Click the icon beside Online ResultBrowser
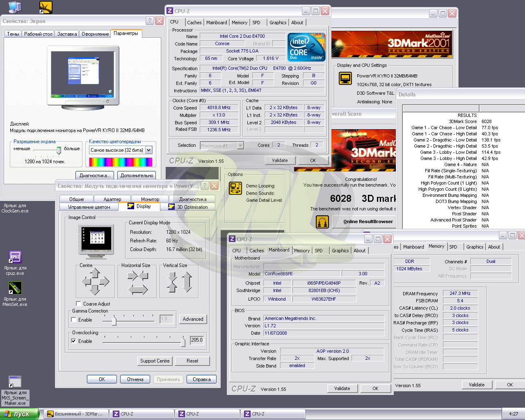This screenshot has width=525, height=420. pyautogui.click(x=323, y=222)
